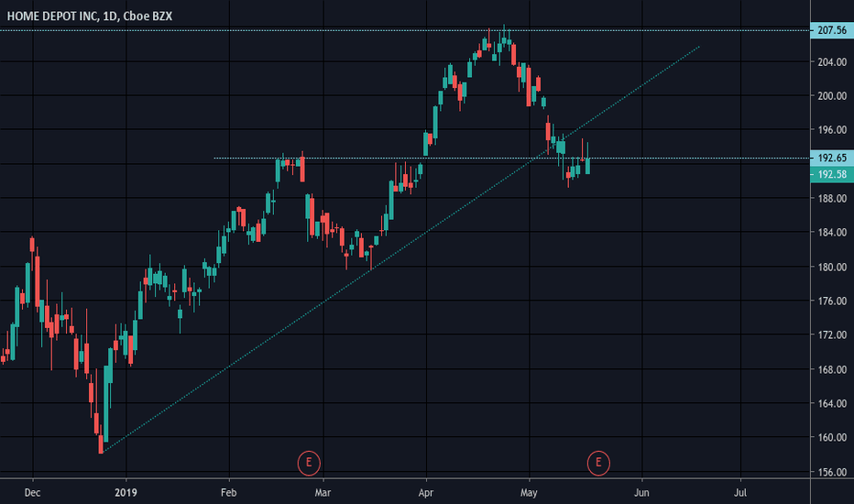Click the earnings E marker near March

(309, 463)
